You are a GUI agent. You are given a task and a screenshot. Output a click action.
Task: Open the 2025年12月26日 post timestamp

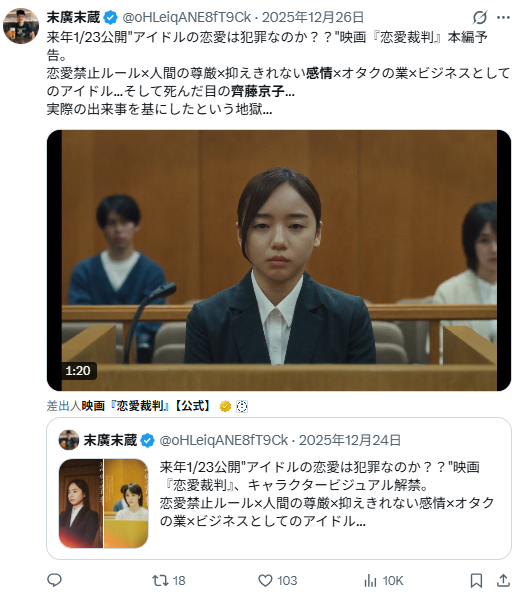click(x=313, y=18)
